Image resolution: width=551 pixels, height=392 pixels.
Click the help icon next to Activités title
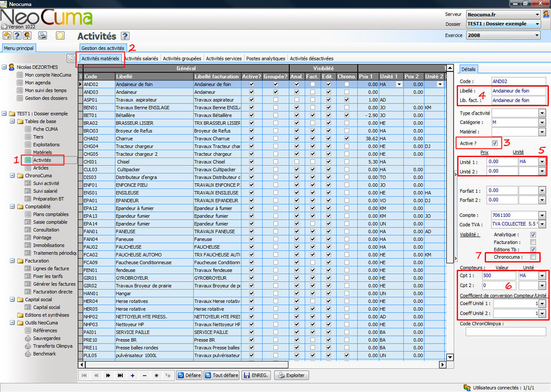click(x=125, y=36)
